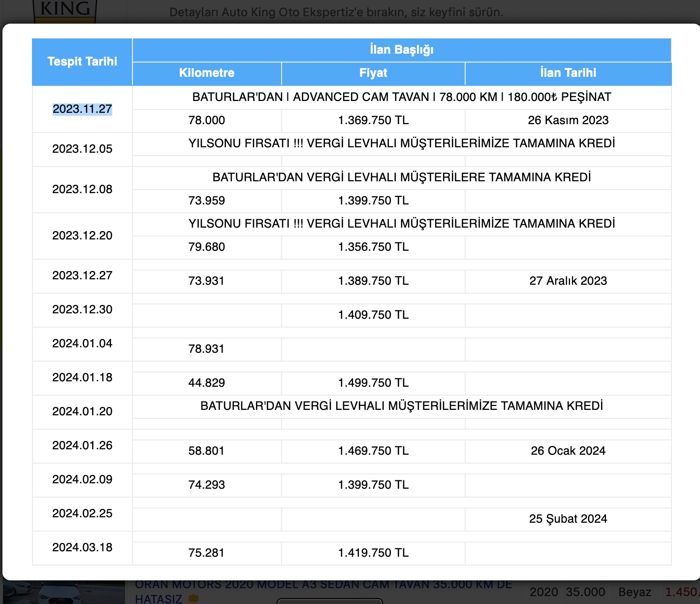Click the Kilometre column header
The width and height of the screenshot is (700, 604).
207,73
